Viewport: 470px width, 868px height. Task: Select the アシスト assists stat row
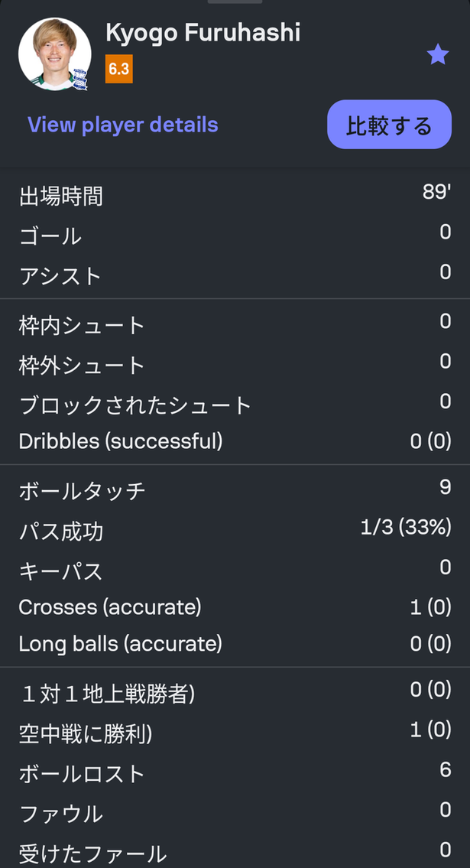(x=235, y=276)
